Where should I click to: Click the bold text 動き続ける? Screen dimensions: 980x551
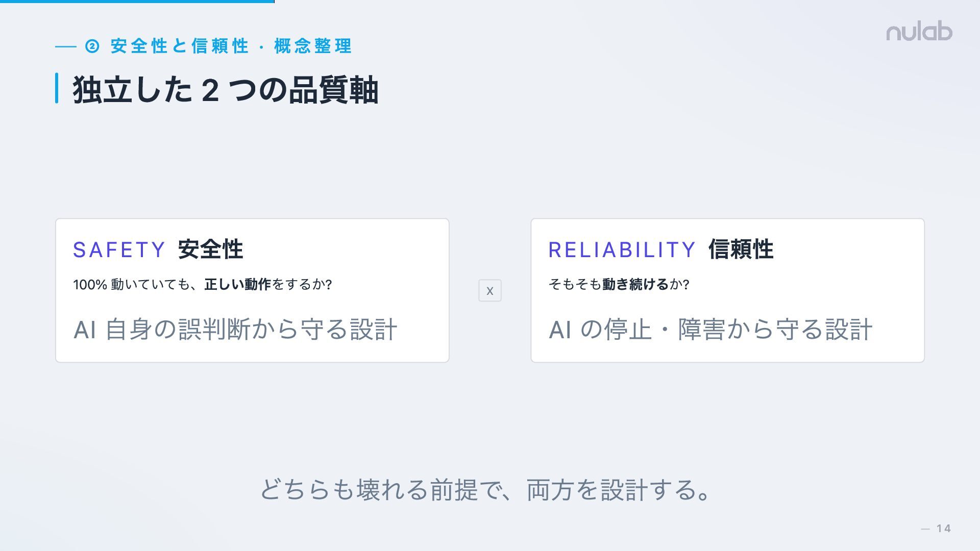(x=635, y=284)
